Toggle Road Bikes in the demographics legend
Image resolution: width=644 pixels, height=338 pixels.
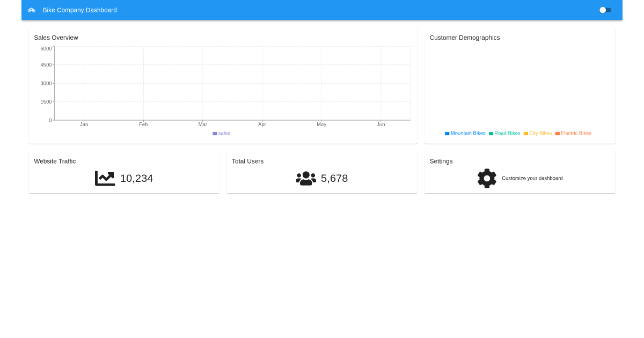[504, 133]
